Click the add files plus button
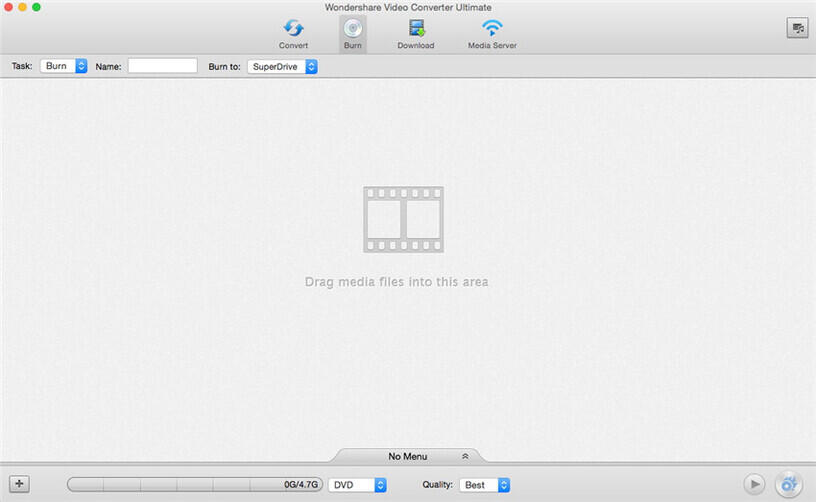816x502 pixels. 19,484
